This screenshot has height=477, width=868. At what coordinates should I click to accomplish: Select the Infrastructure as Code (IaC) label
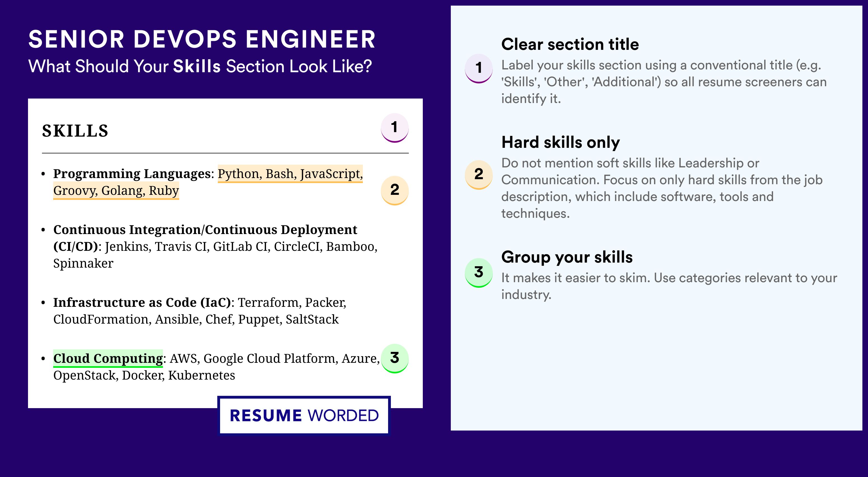point(142,303)
